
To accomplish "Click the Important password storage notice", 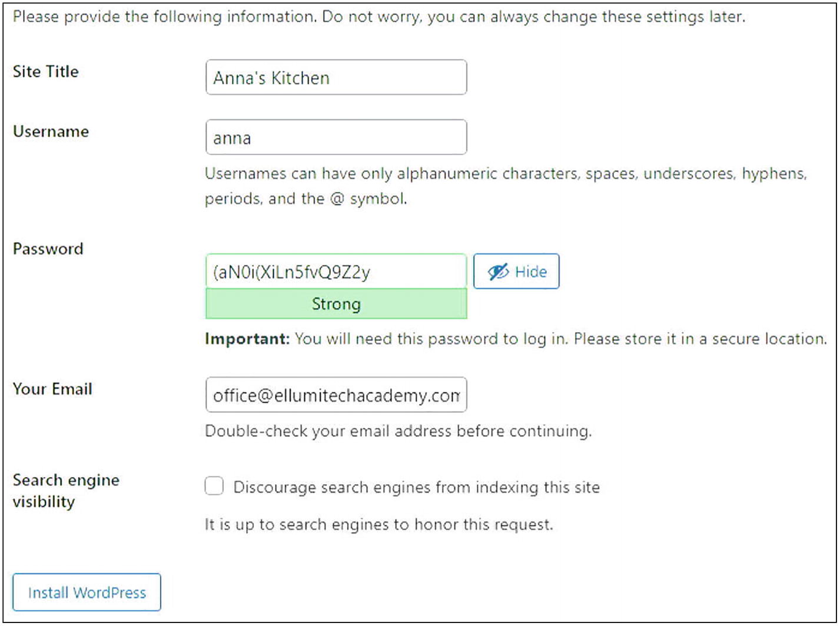I will (x=516, y=339).
